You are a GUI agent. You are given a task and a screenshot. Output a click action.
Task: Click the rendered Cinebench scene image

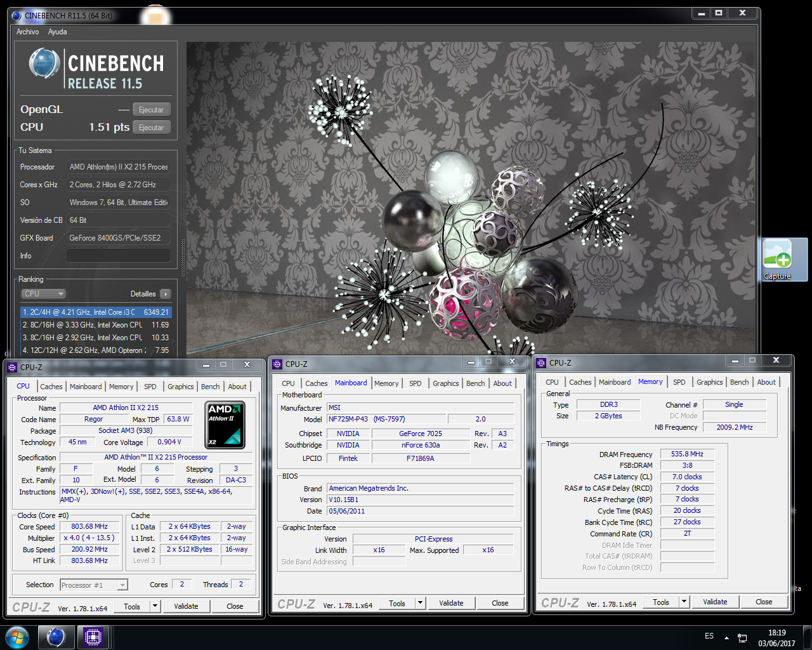click(x=471, y=198)
